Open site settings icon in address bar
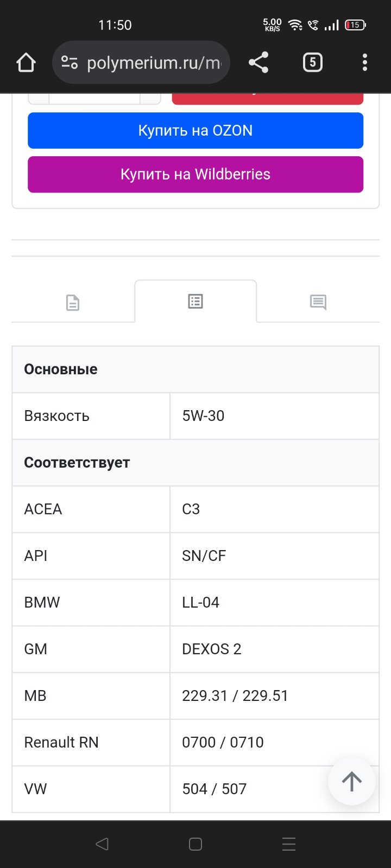The image size is (391, 868). tap(70, 63)
